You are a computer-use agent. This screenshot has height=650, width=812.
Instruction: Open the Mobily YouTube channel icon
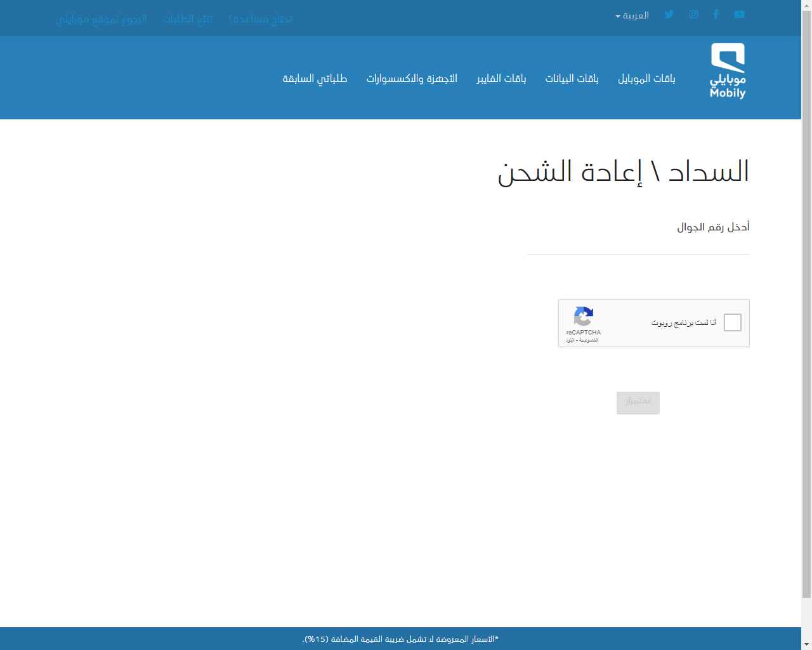pyautogui.click(x=740, y=14)
